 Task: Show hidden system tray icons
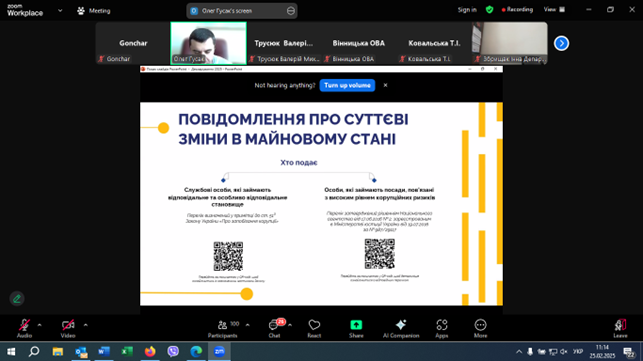tap(519, 352)
